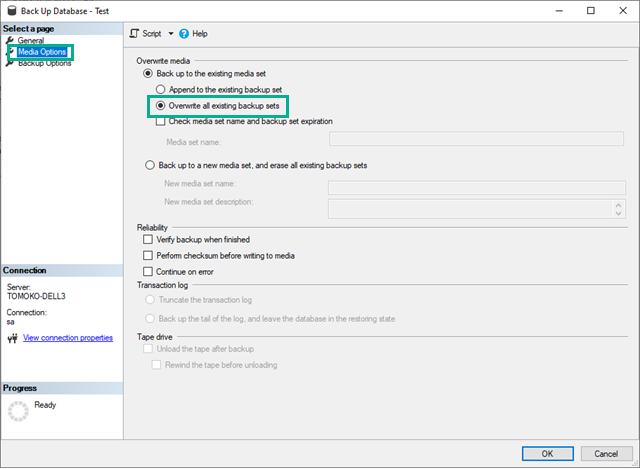Select the Media Options page
This screenshot has height=469, width=640.
pos(42,52)
